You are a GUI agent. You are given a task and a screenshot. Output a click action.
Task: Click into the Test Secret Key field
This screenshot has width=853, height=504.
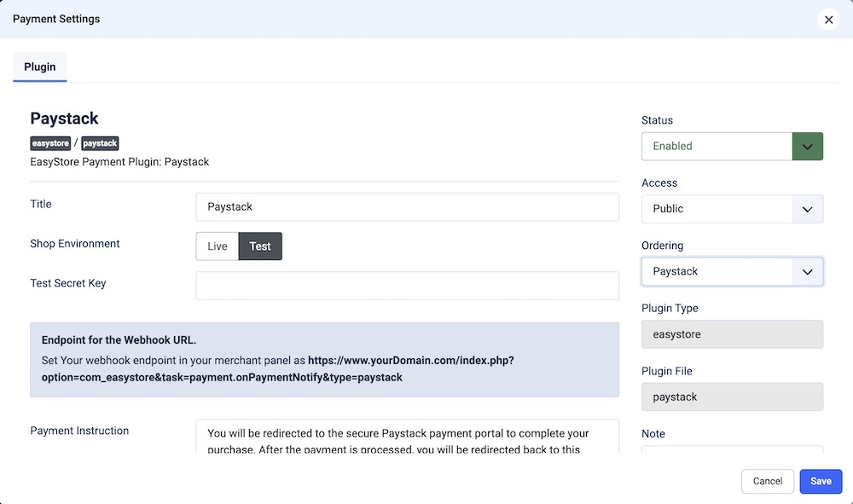407,286
